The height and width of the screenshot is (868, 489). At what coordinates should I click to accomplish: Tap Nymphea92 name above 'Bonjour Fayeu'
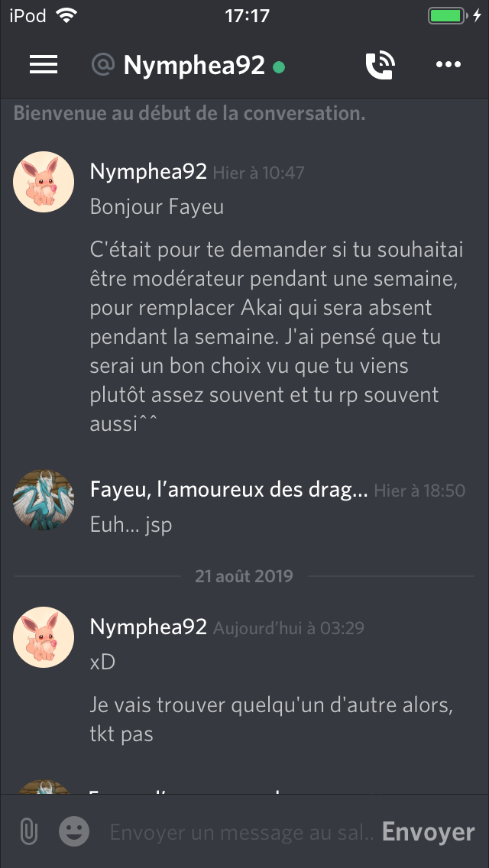click(148, 172)
